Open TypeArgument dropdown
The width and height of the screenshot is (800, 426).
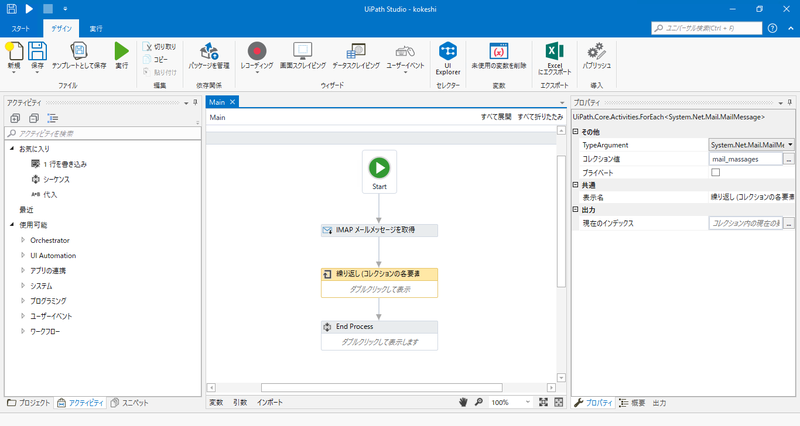pos(790,145)
